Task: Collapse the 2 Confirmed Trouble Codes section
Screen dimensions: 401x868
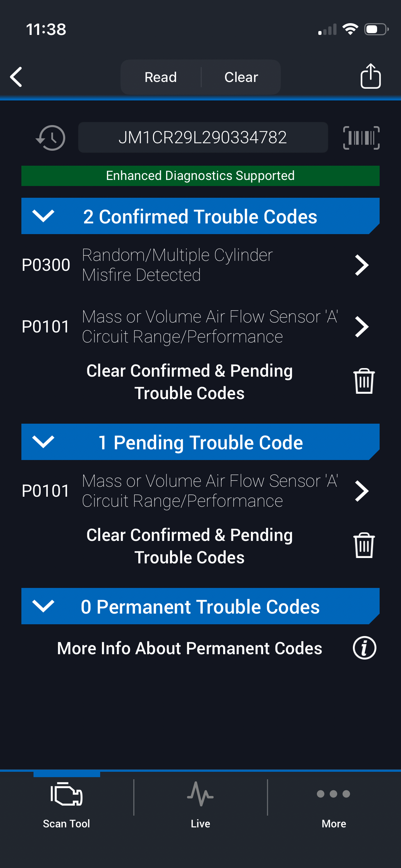Action: point(43,216)
